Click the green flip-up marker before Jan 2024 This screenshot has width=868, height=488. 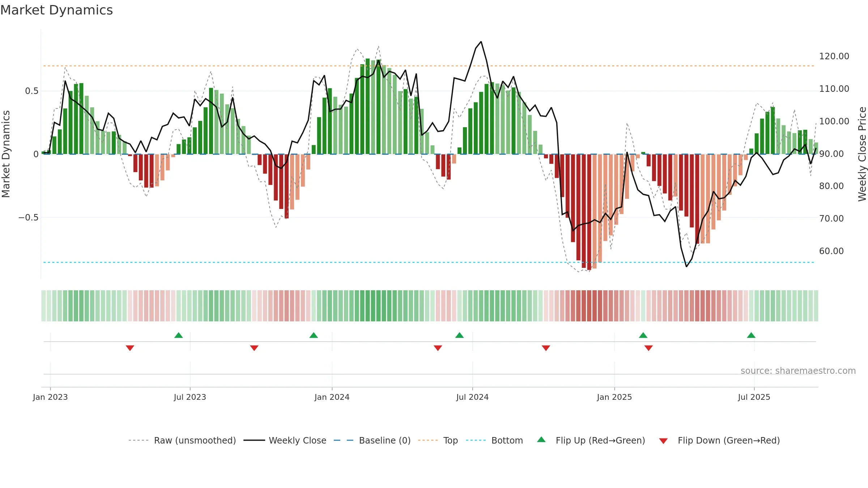click(x=314, y=335)
